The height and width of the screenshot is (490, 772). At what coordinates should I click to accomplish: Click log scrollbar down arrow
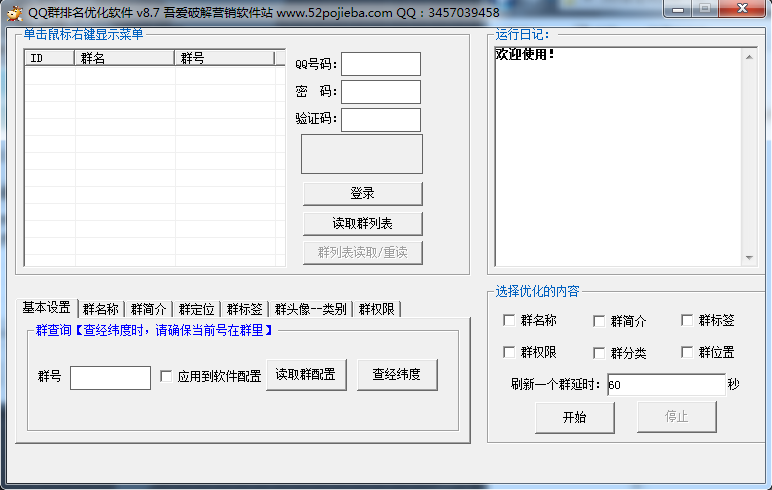click(749, 258)
